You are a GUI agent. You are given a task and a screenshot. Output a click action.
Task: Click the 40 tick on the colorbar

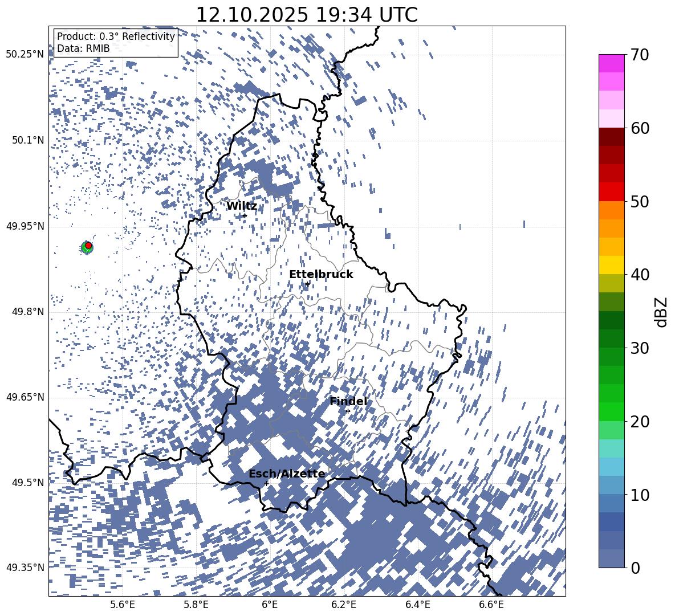click(640, 275)
